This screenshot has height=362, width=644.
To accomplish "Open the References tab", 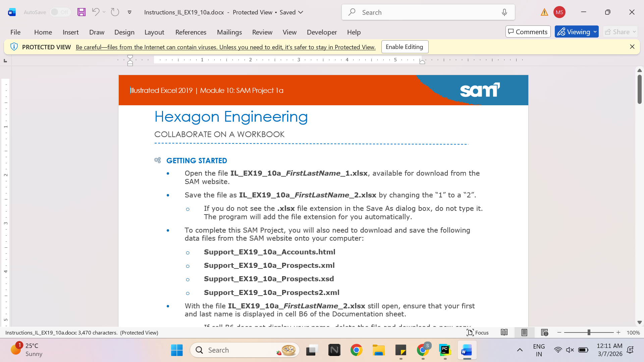I will (x=191, y=32).
